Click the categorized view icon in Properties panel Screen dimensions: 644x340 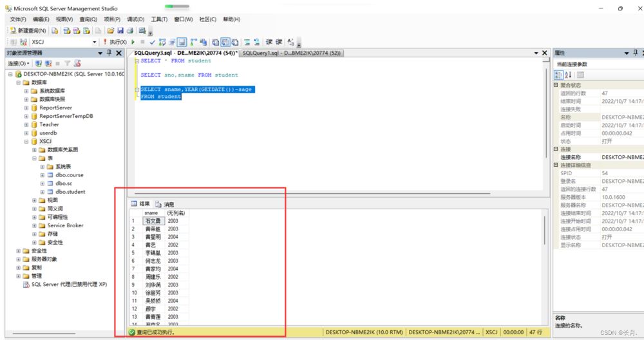point(558,75)
